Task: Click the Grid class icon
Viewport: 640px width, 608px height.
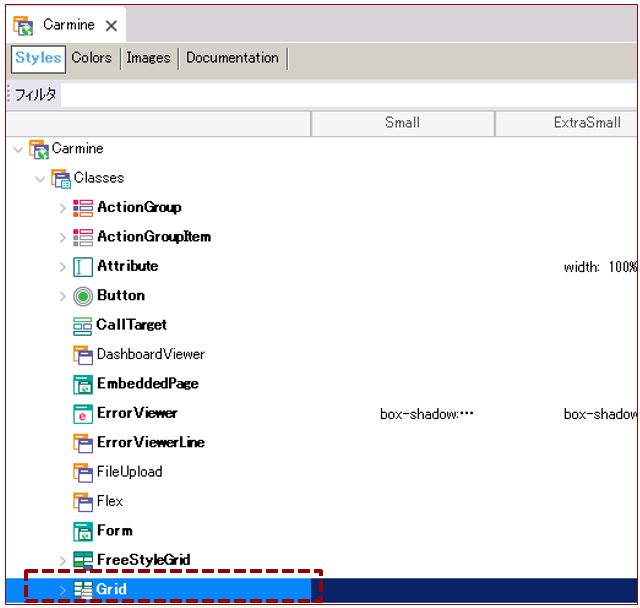Action: point(83,590)
